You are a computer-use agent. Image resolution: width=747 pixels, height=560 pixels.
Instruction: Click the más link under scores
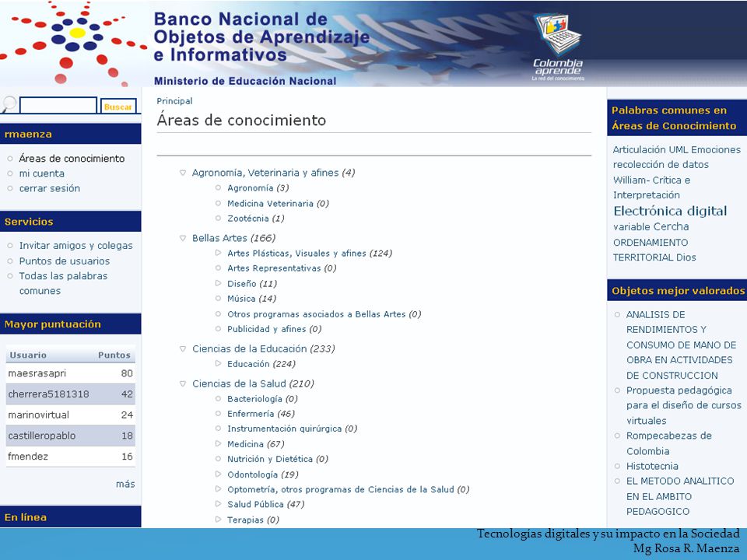125,484
